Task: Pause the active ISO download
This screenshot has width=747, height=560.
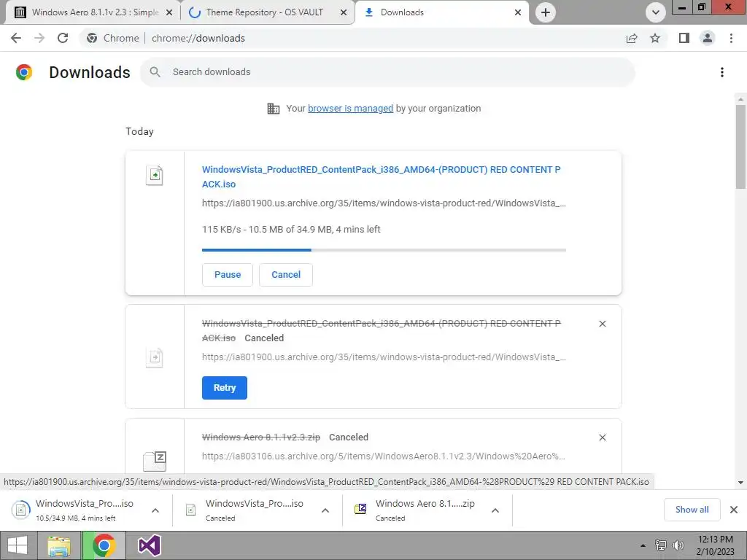Action: 228,275
